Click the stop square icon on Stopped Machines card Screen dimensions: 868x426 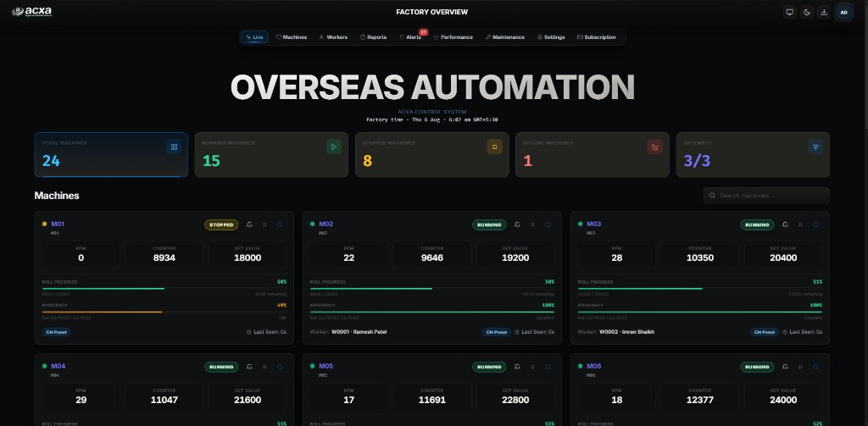pyautogui.click(x=494, y=147)
